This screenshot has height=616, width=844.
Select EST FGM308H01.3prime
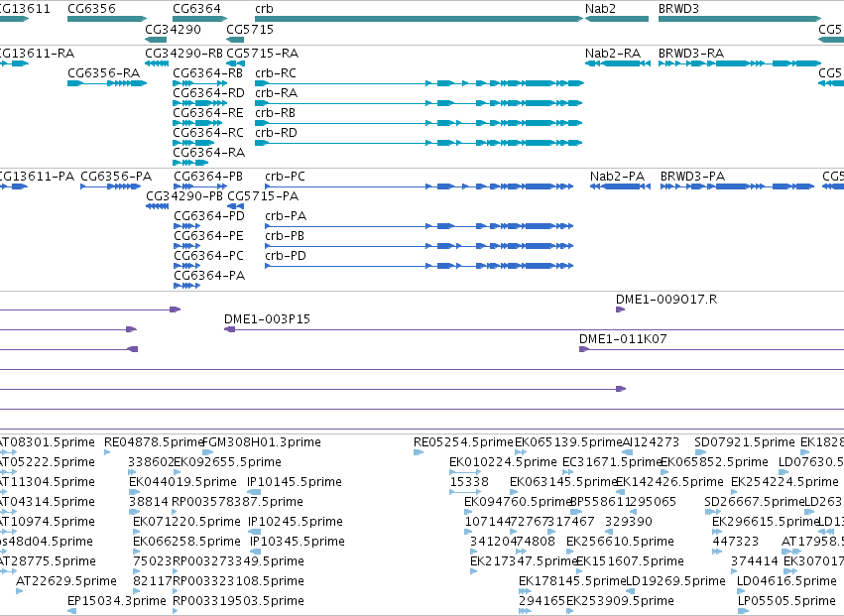pos(262,442)
